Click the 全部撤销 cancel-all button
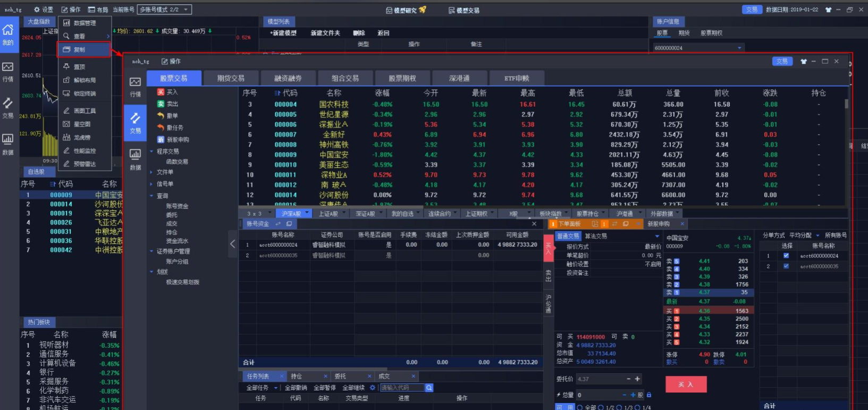This screenshot has width=868, height=410. [296, 388]
